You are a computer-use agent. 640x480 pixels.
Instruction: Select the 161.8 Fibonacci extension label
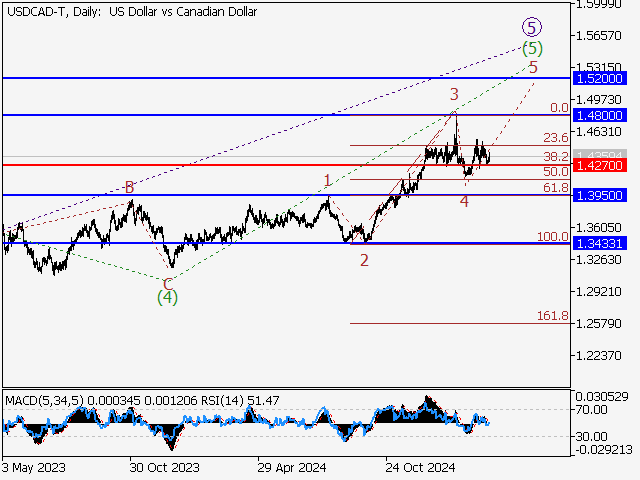(x=552, y=315)
